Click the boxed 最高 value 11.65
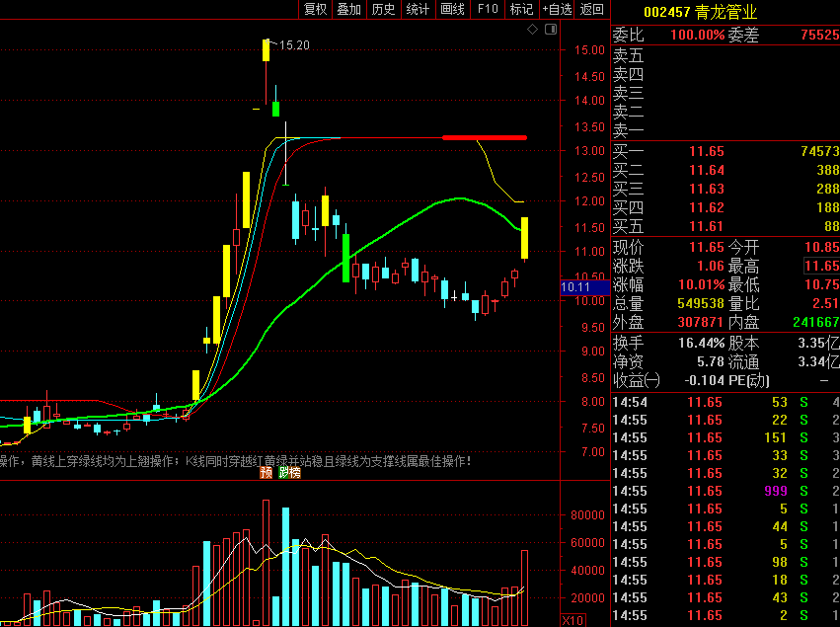The width and height of the screenshot is (840, 627). [x=822, y=266]
